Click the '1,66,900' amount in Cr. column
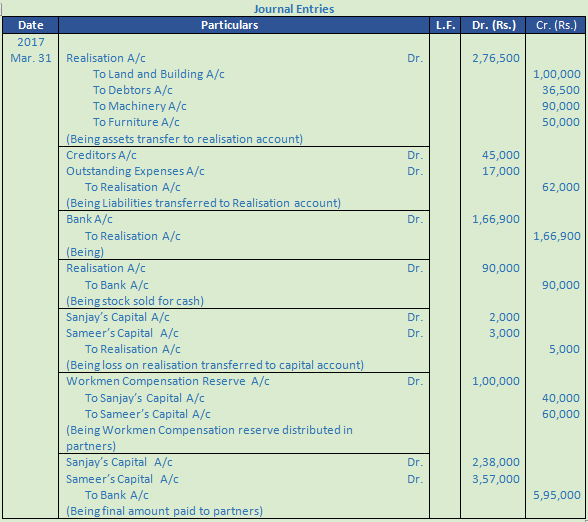This screenshot has height=522, width=588. pos(557,236)
